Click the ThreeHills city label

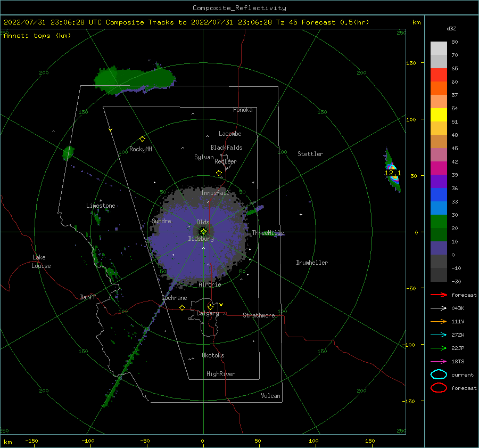(268, 233)
